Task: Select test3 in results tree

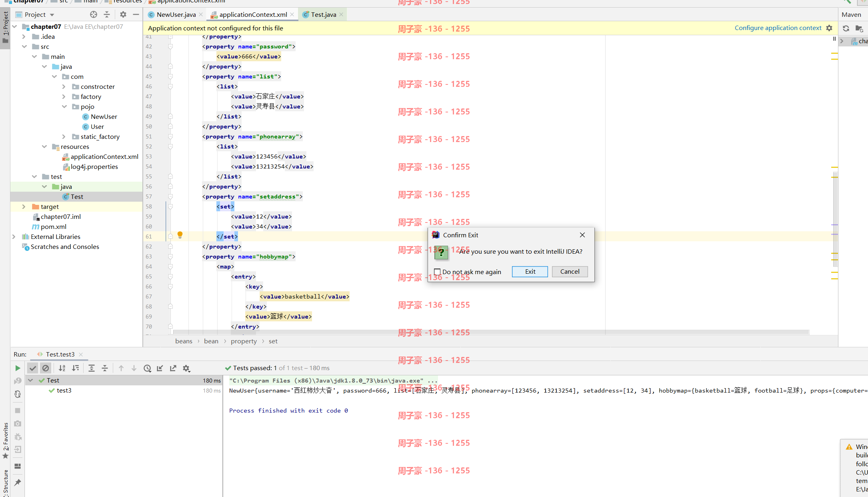Action: coord(64,390)
